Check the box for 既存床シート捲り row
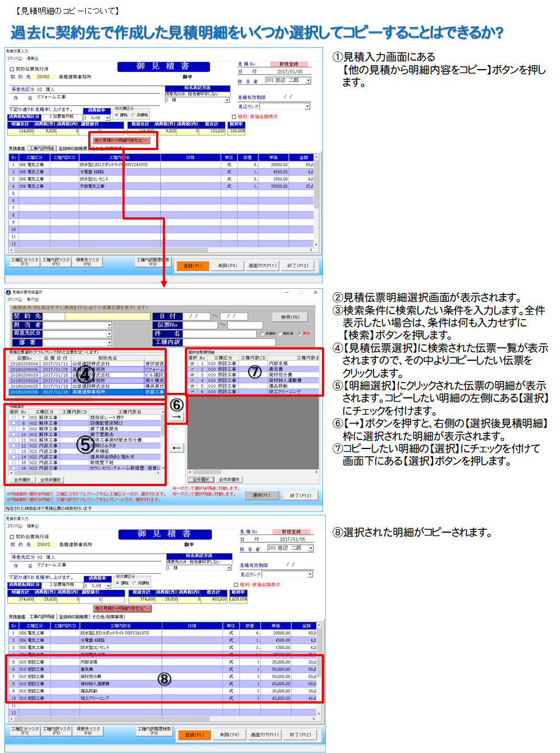560x753 pixels. [x=13, y=418]
